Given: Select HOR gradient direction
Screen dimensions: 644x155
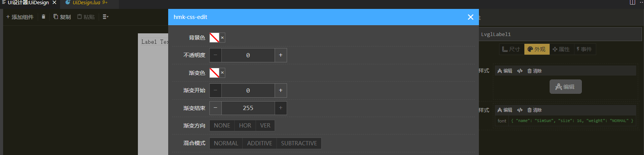Looking at the screenshot, I should click(x=245, y=126).
